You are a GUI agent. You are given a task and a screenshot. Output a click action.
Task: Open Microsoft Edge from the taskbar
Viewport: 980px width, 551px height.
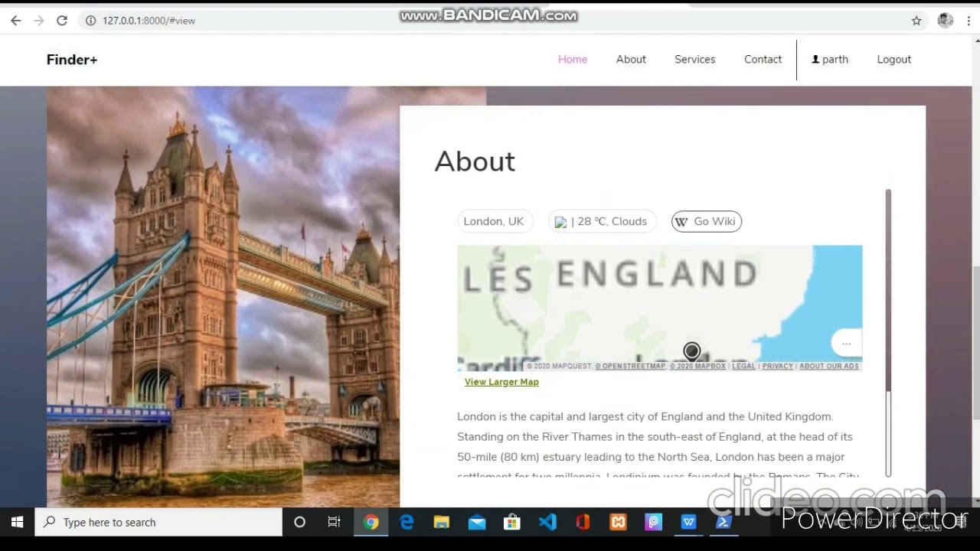coord(407,522)
